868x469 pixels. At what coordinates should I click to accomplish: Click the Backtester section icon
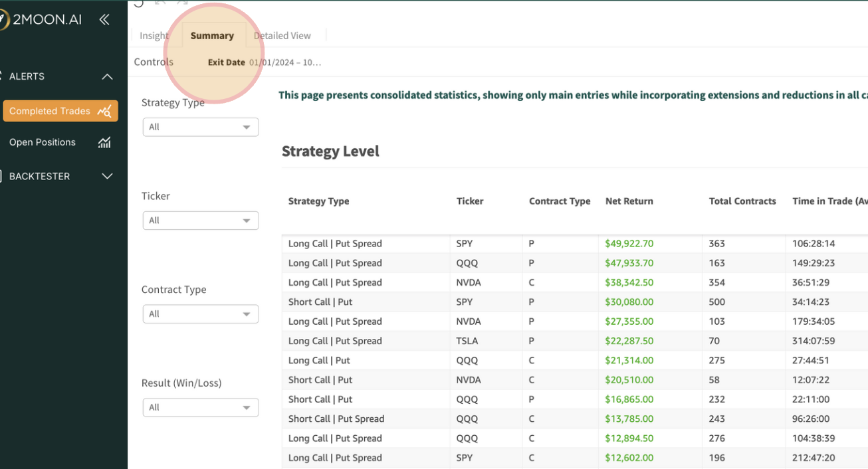(x=2, y=176)
